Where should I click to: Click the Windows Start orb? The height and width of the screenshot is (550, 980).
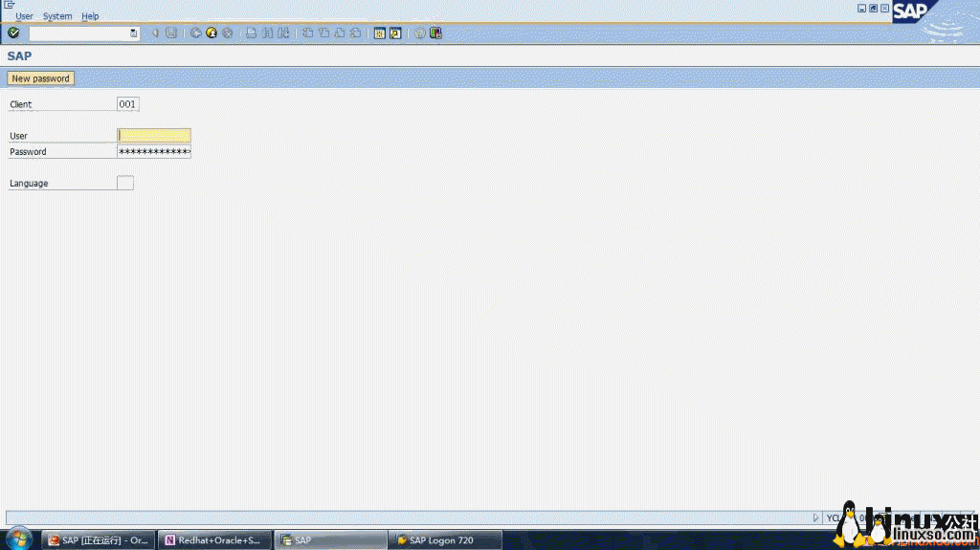click(x=19, y=539)
